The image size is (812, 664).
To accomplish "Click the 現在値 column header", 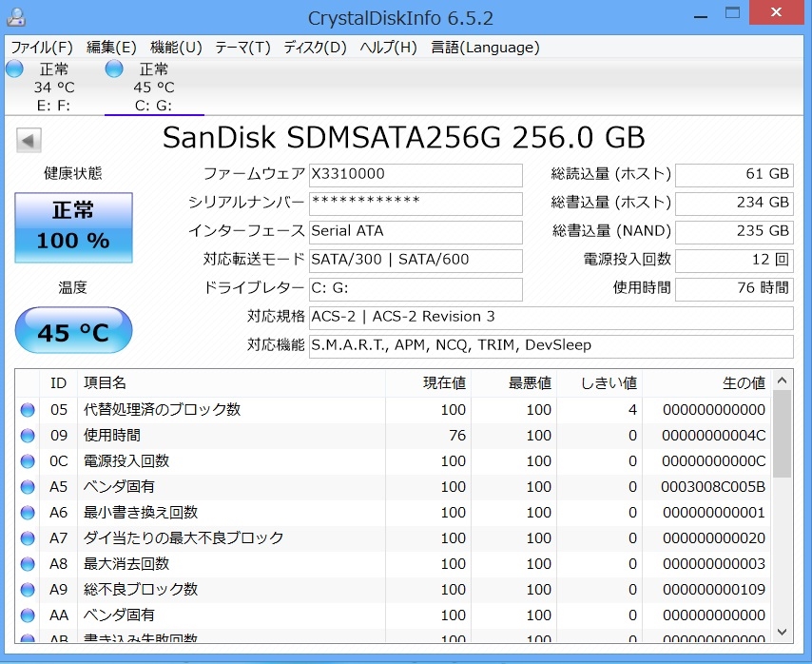I will (x=428, y=383).
